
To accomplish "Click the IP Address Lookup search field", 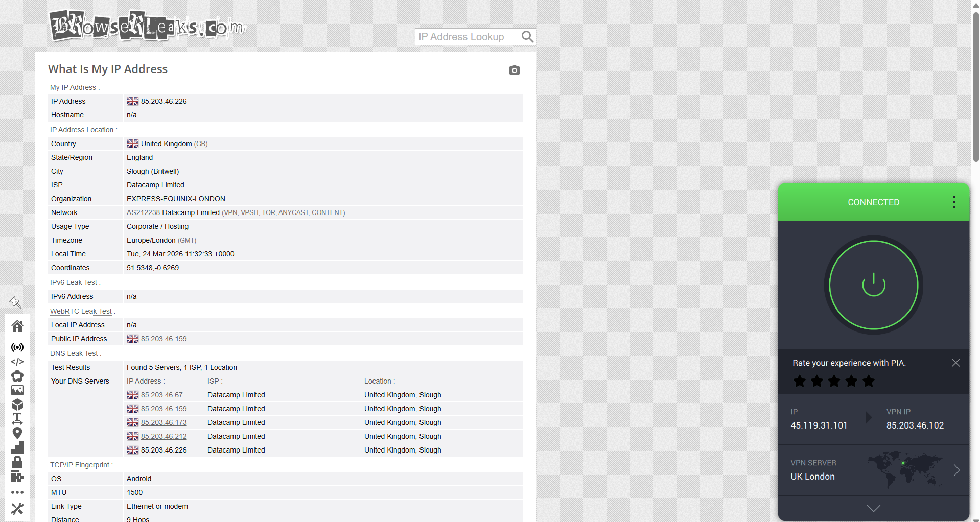I will [468, 36].
